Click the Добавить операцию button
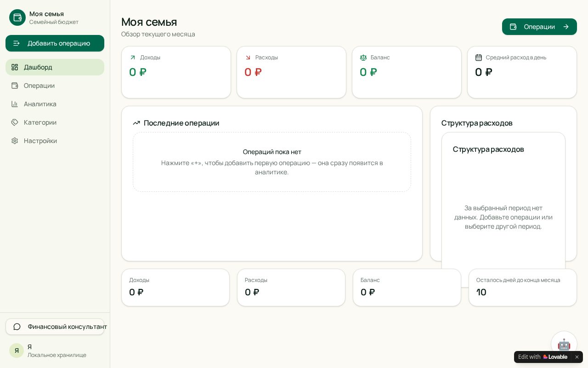Viewport: 588px width, 368px height. tap(55, 43)
